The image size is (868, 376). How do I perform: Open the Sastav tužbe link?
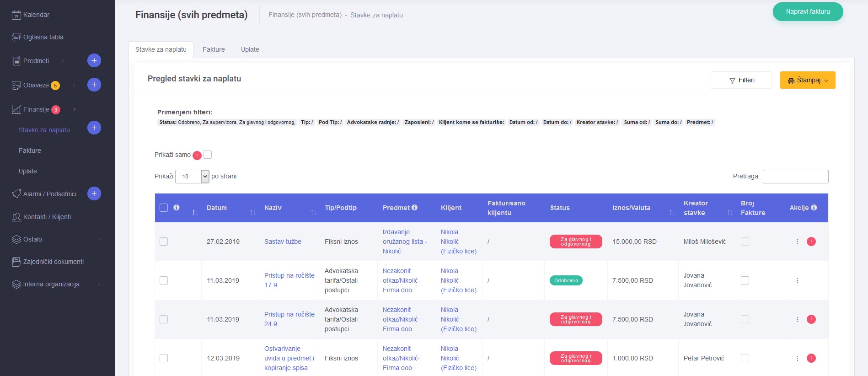point(283,242)
